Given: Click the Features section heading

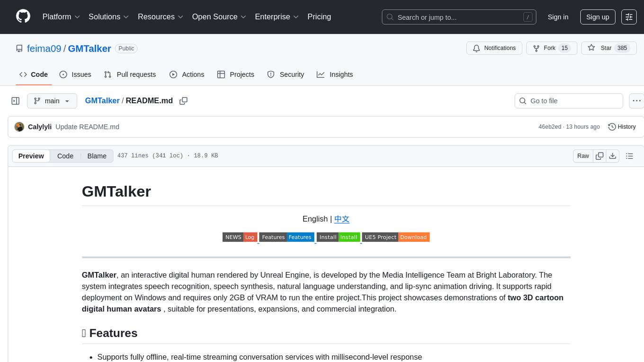Looking at the screenshot, I should (x=110, y=333).
